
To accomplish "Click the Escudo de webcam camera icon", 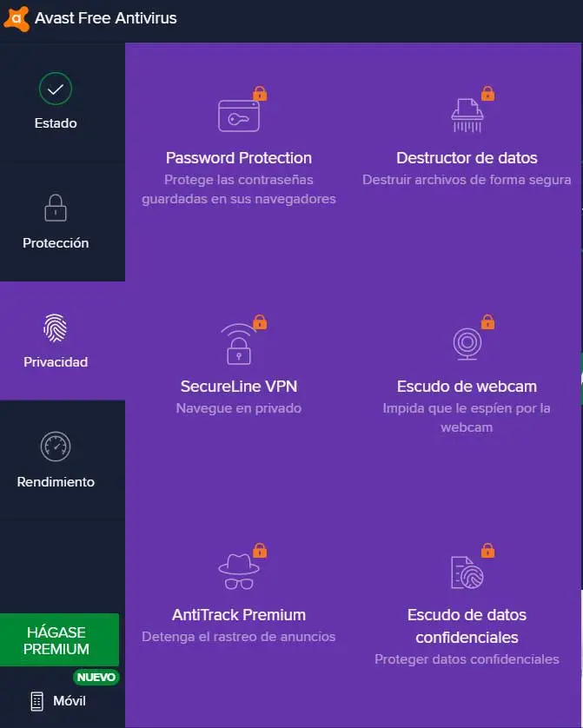I will pyautogui.click(x=467, y=344).
